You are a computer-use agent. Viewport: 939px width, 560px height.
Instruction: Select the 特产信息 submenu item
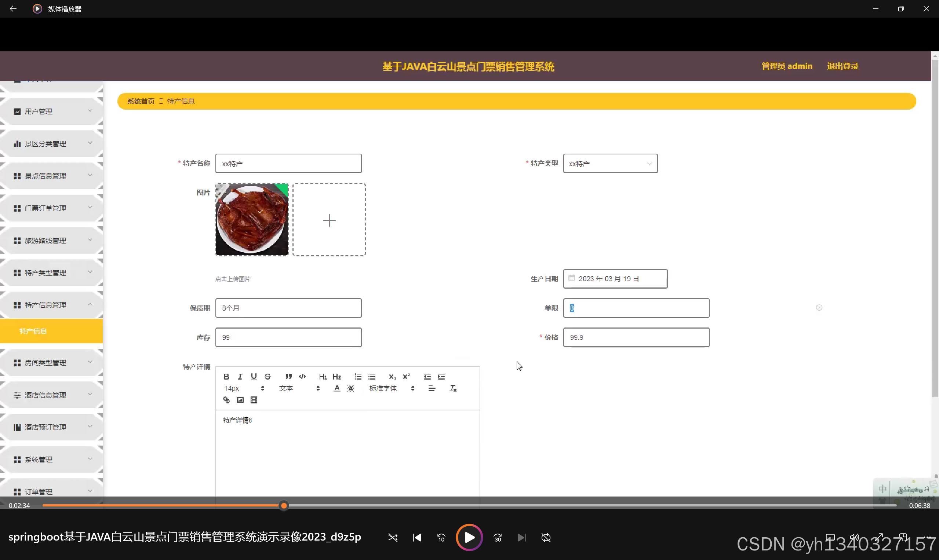coord(33,331)
